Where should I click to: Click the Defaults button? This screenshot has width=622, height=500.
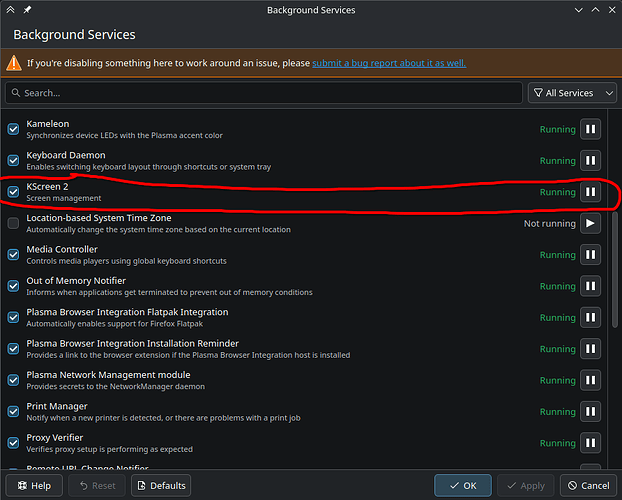click(160, 485)
